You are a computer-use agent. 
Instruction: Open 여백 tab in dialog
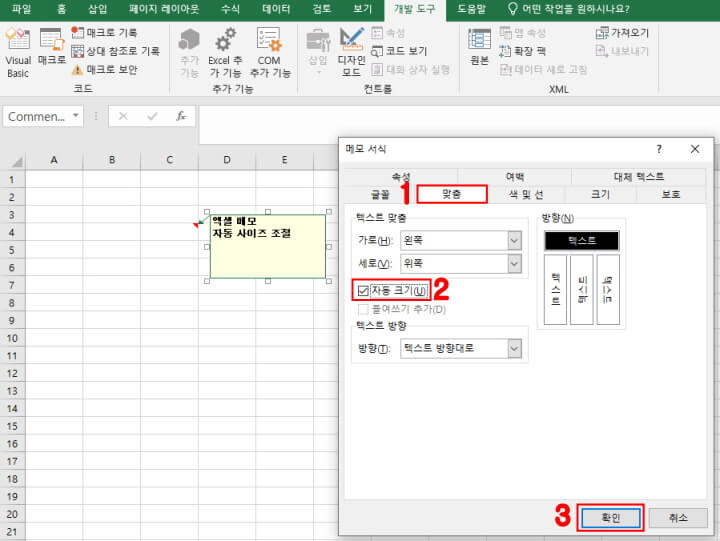coord(514,177)
